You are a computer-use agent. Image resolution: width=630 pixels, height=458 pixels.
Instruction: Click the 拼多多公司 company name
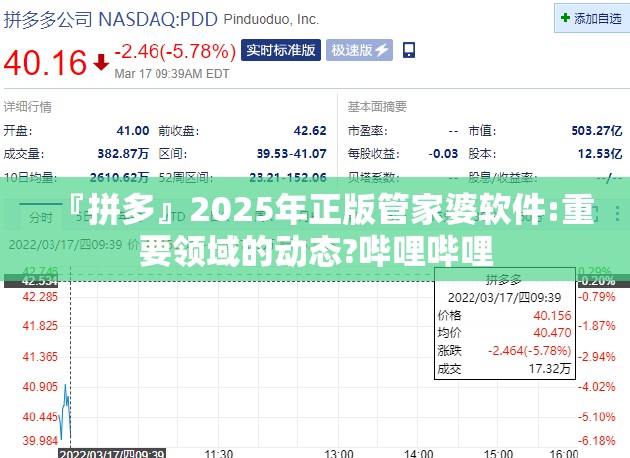pos(47,19)
